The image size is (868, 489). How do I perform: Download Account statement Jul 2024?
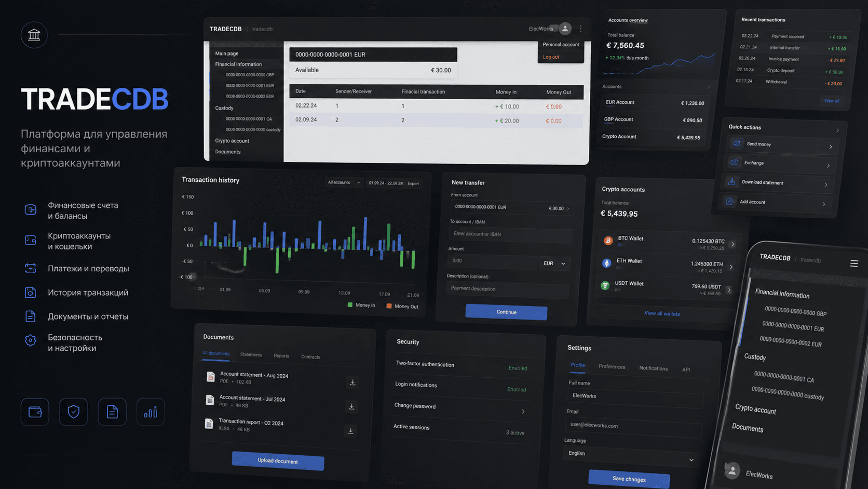click(351, 406)
